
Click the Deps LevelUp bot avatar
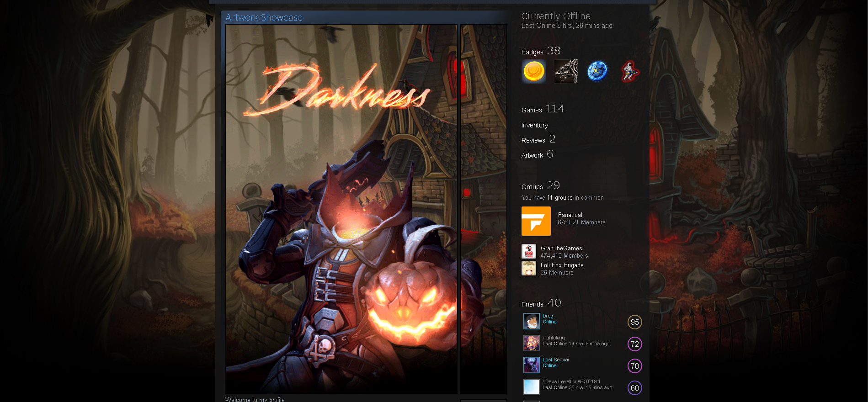click(x=532, y=387)
